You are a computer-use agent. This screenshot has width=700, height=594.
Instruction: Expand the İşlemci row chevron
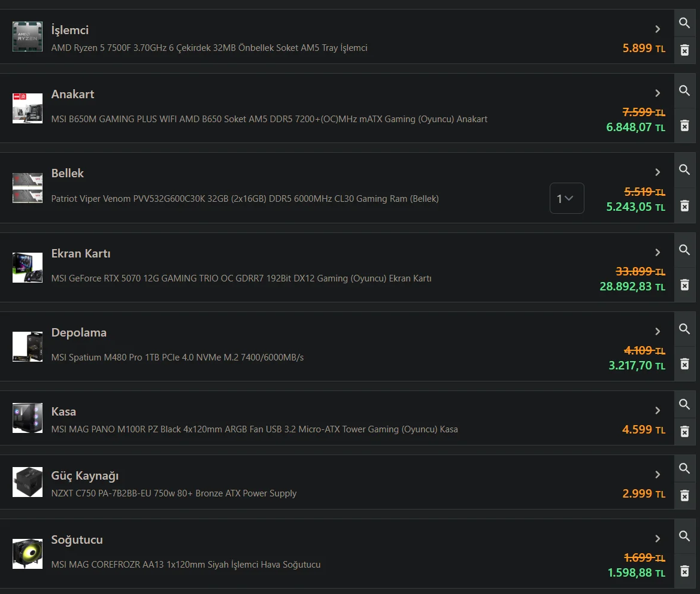coord(657,29)
